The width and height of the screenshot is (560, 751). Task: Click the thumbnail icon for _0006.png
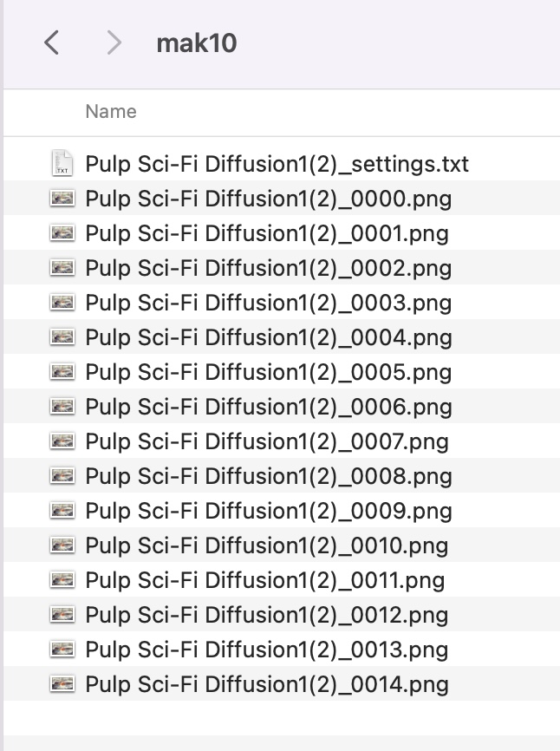pyautogui.click(x=62, y=406)
